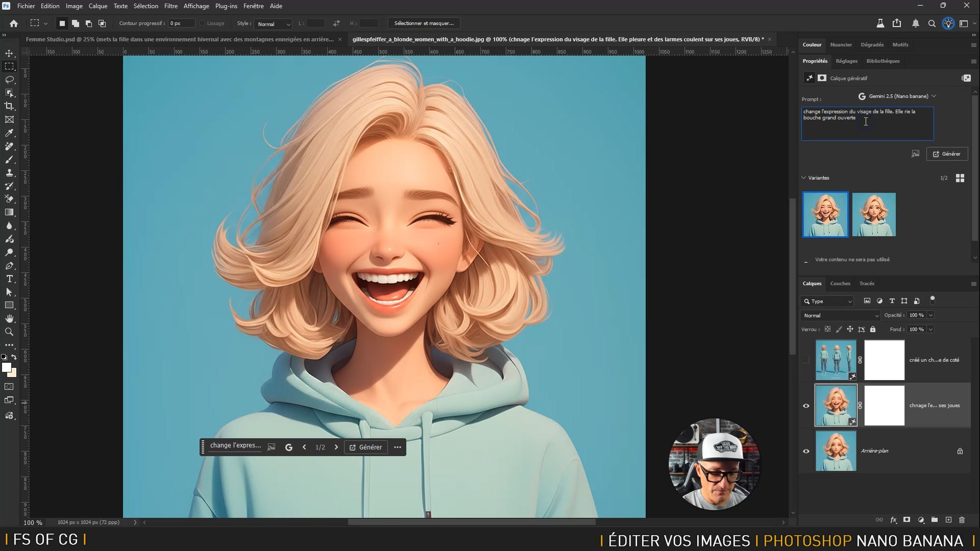Collapse the Variantes section

pyautogui.click(x=804, y=178)
